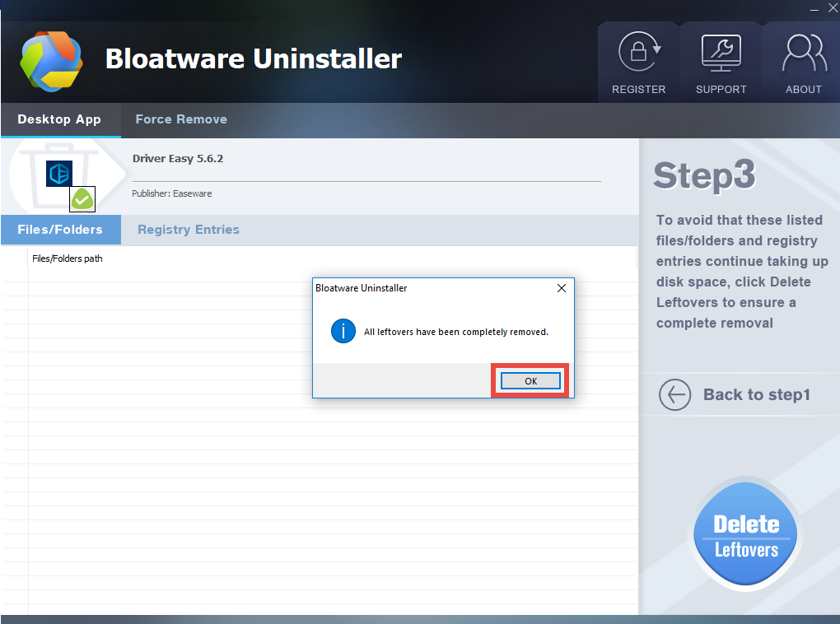Screen dimensions: 840x624
Task: Open the ABOUT people icon
Action: click(x=804, y=53)
